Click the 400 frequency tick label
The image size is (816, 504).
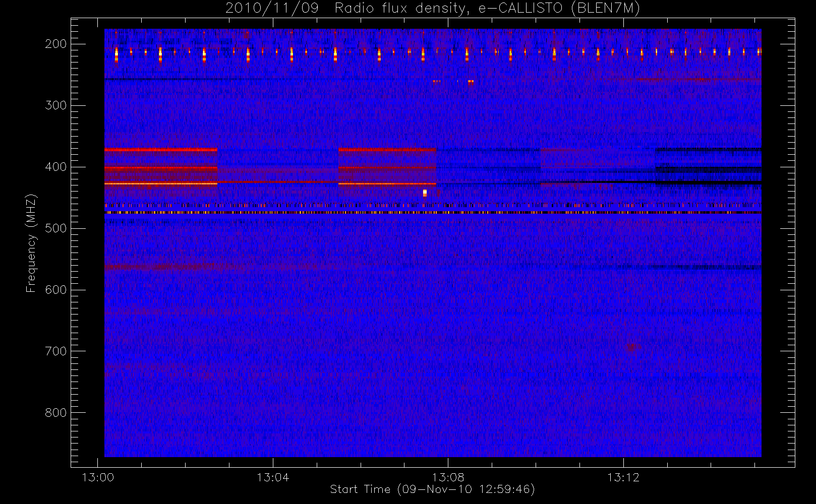[55, 167]
